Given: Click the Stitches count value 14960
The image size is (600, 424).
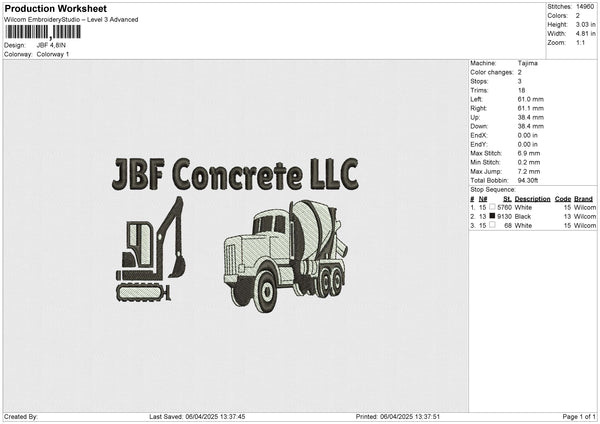Looking at the screenshot, I should tap(586, 7).
